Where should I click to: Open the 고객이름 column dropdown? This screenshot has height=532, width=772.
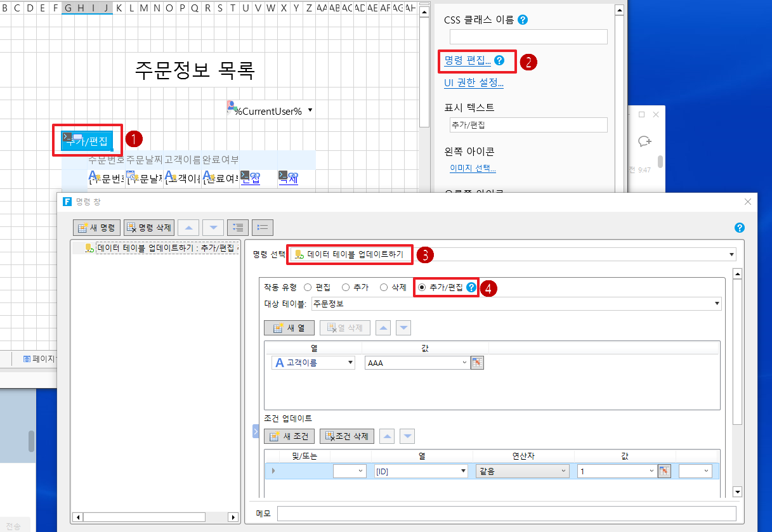313,363
